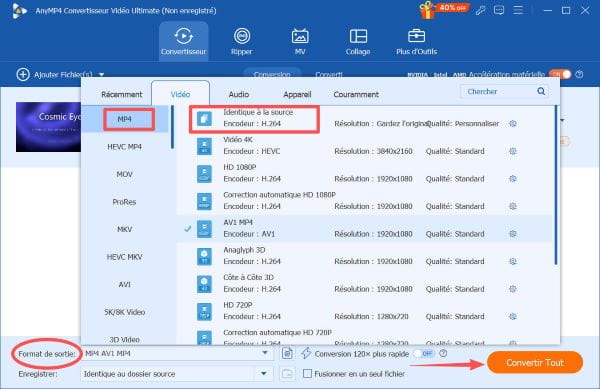Viewport: 600px width, 389px height.
Task: Open settings gear for HD 1080P
Action: click(x=513, y=179)
